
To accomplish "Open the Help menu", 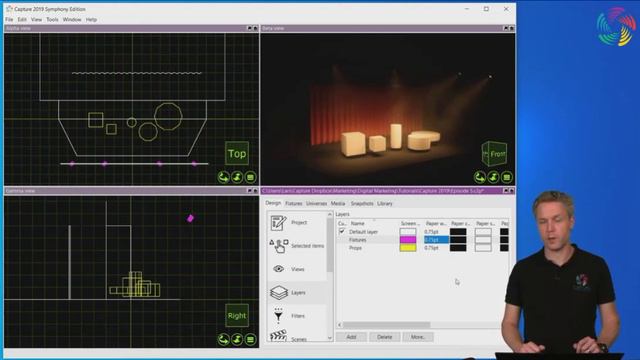I will coord(91,20).
